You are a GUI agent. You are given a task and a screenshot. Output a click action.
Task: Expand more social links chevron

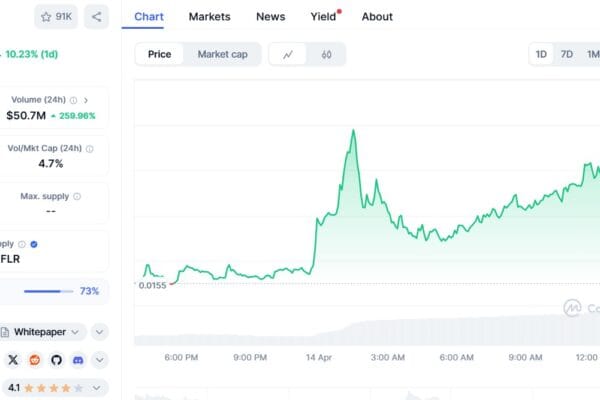pos(99,360)
